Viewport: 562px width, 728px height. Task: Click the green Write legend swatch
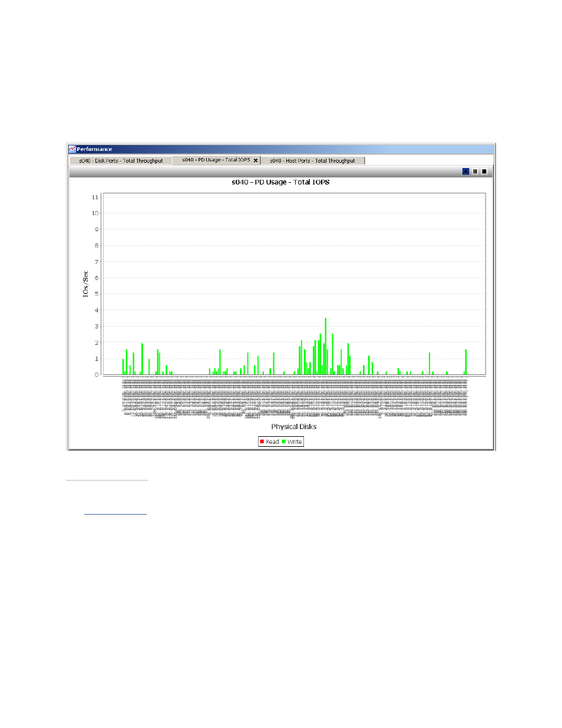(283, 442)
